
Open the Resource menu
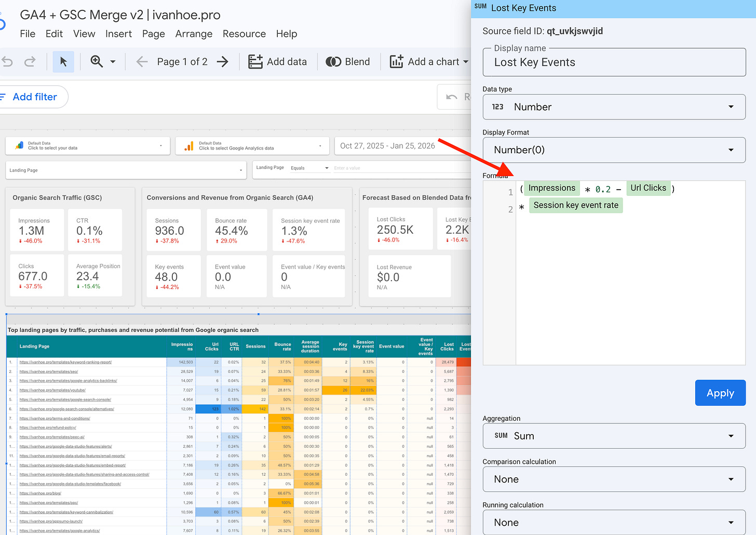pyautogui.click(x=244, y=34)
